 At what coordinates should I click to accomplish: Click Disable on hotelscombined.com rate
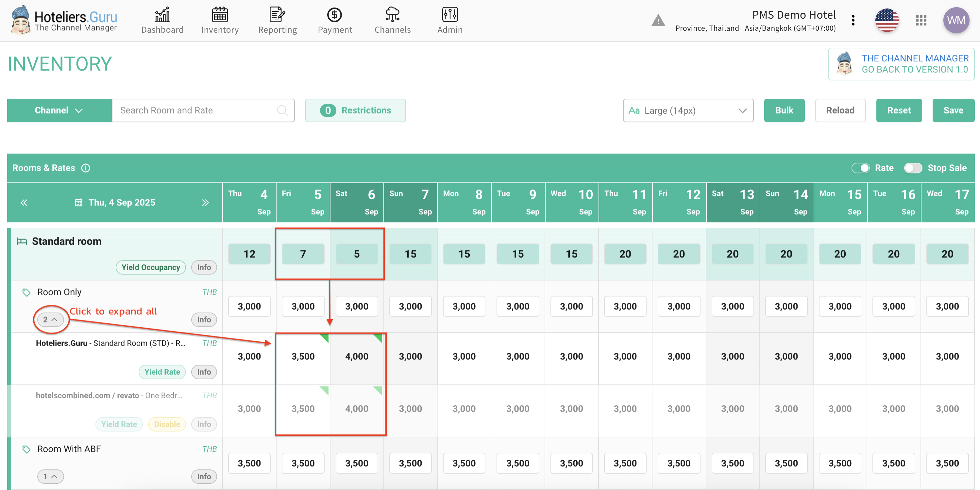pos(167,424)
